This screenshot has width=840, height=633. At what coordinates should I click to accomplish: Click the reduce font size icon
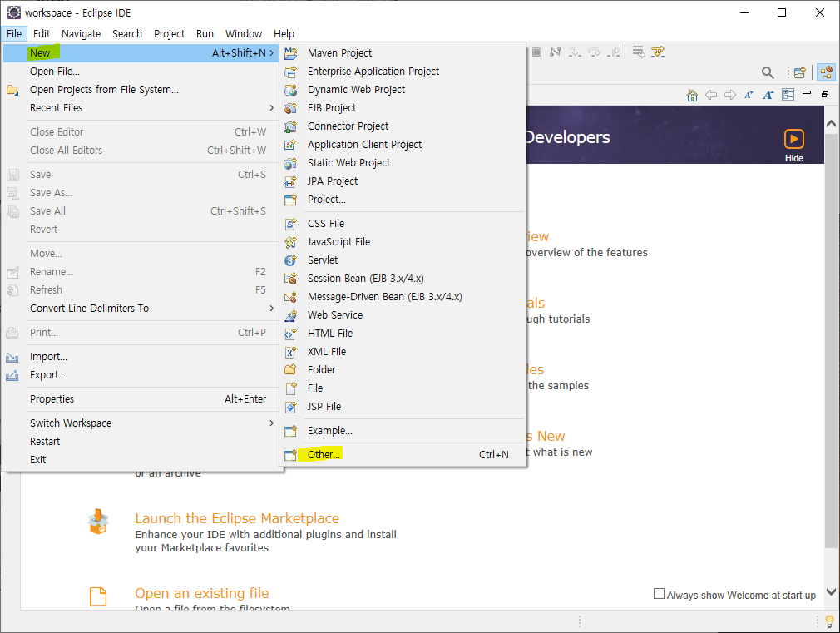[x=749, y=95]
